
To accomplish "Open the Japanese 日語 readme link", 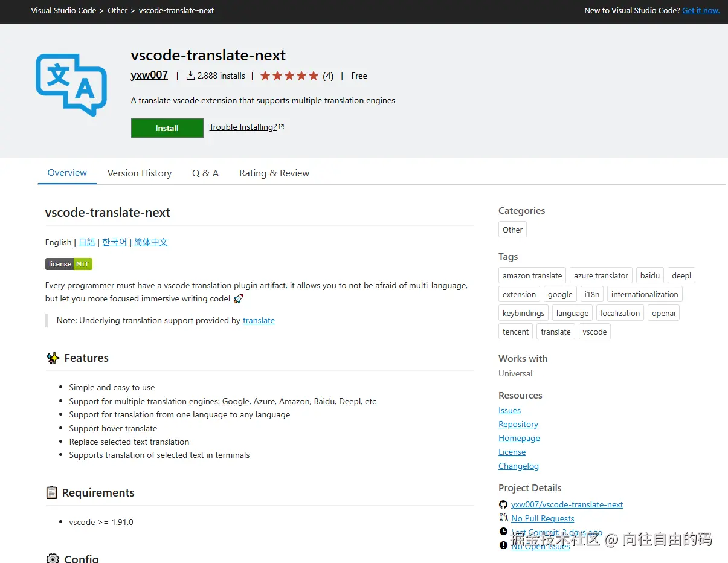I will pos(87,242).
